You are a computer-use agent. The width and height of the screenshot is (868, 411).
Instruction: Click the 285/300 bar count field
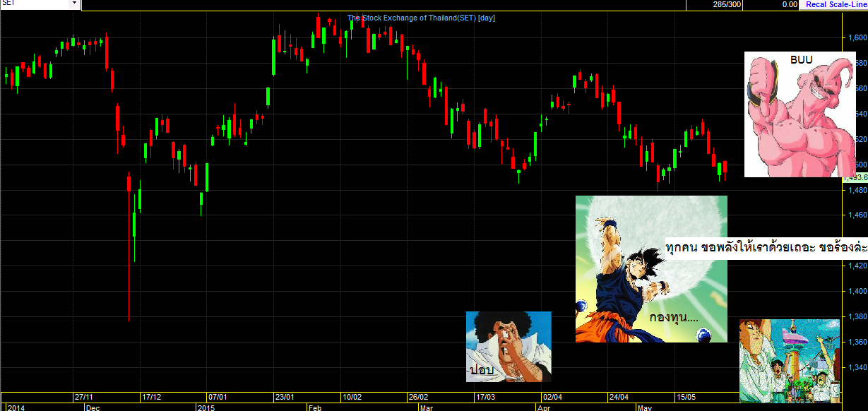tap(713, 4)
